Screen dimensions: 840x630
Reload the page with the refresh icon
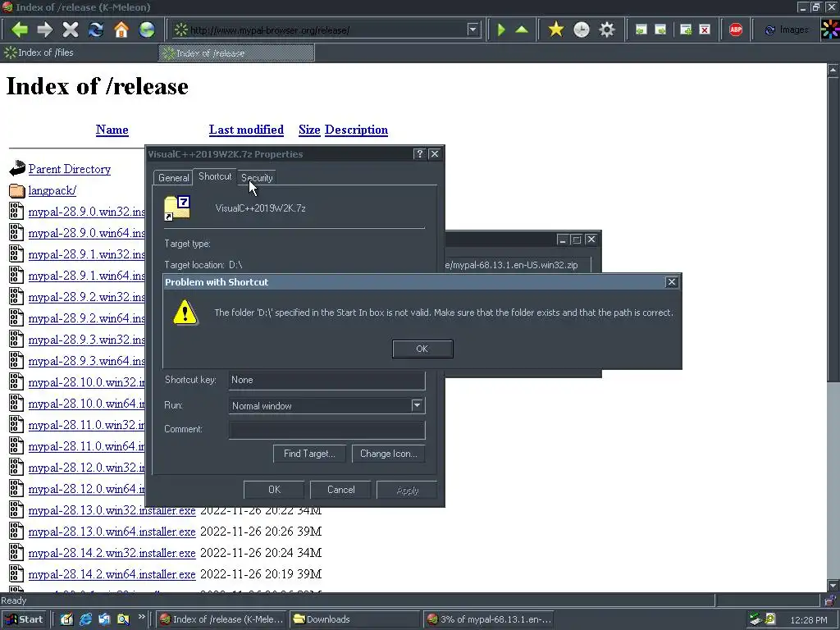(96, 30)
